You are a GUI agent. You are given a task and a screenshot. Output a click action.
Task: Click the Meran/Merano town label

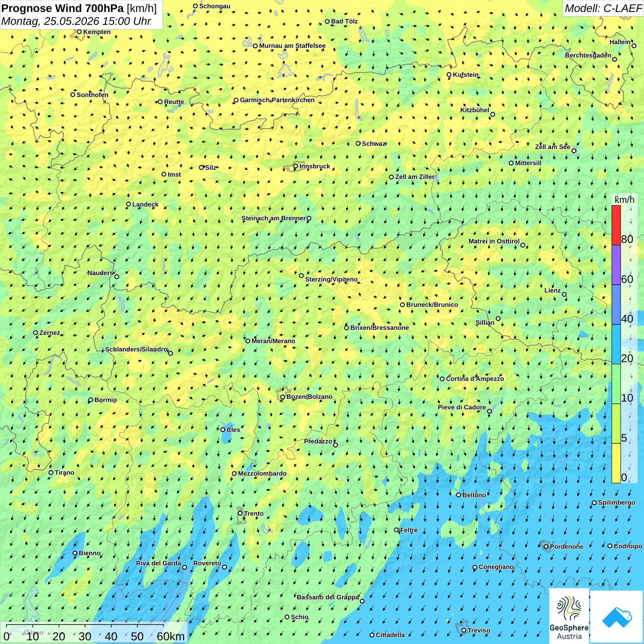click(273, 341)
